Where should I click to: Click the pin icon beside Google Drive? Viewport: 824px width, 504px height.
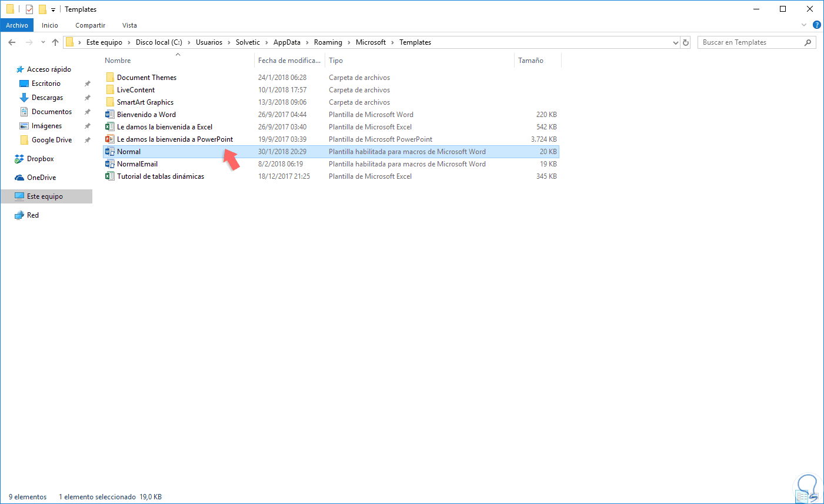click(88, 140)
